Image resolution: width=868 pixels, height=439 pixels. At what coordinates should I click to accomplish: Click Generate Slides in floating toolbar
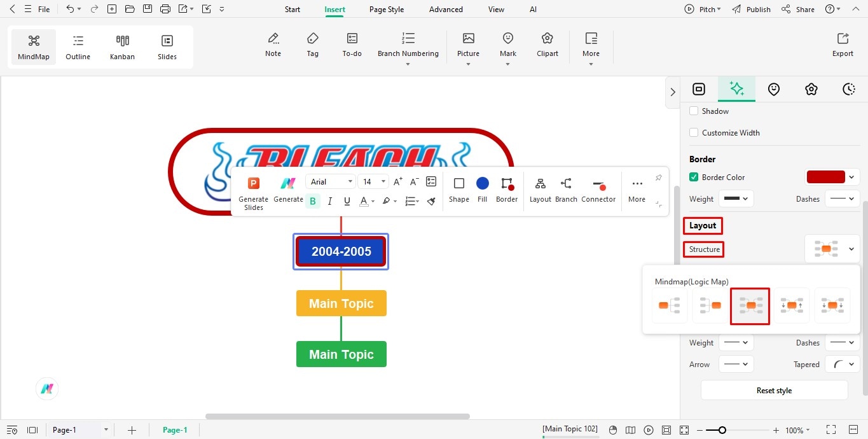coord(254,193)
